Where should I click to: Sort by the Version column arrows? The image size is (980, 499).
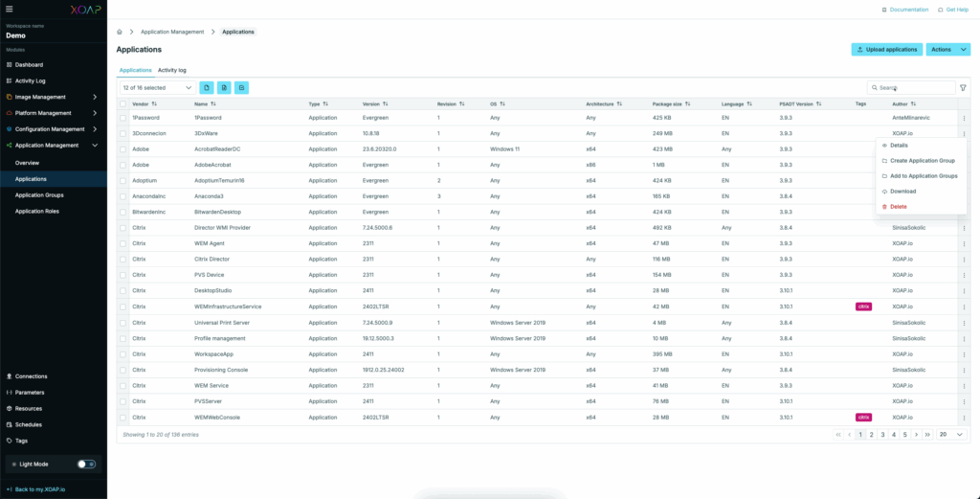(385, 103)
